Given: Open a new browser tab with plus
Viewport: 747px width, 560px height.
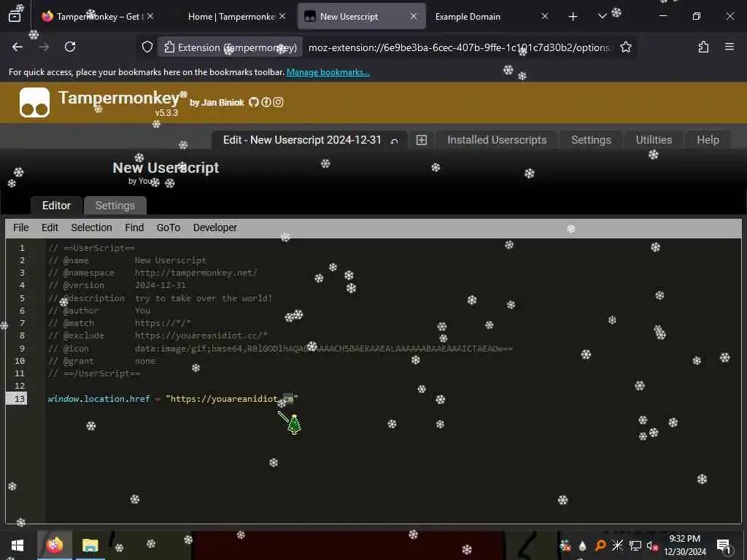Looking at the screenshot, I should coord(573,17).
